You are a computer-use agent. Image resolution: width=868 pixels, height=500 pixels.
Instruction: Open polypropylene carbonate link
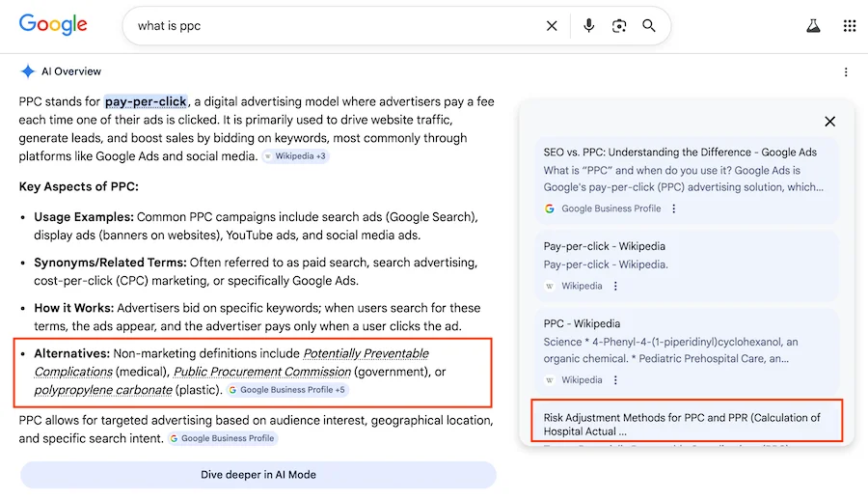(103, 390)
